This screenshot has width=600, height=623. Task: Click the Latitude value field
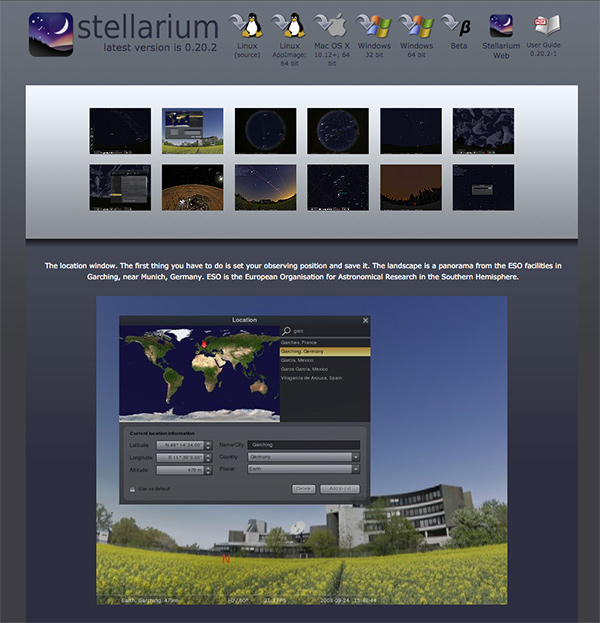click(180, 445)
